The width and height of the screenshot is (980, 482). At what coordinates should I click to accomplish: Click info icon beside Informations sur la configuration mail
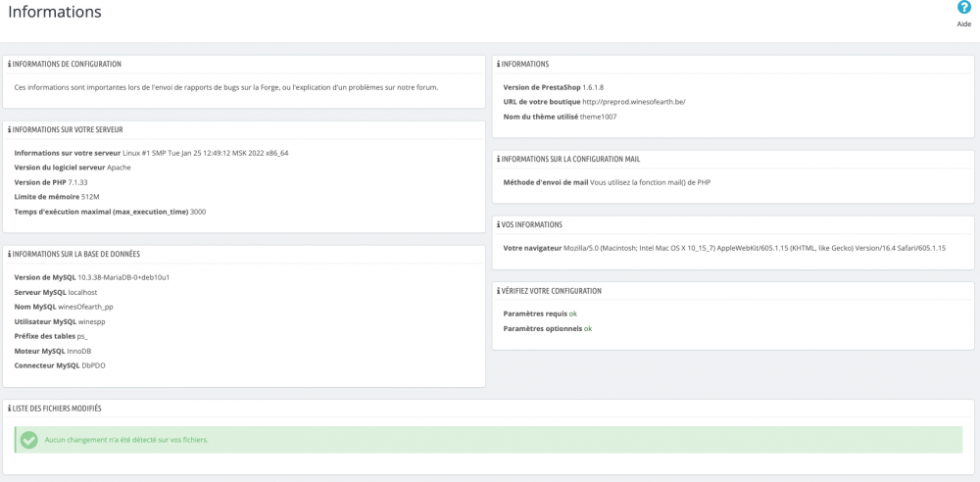pyautogui.click(x=499, y=159)
